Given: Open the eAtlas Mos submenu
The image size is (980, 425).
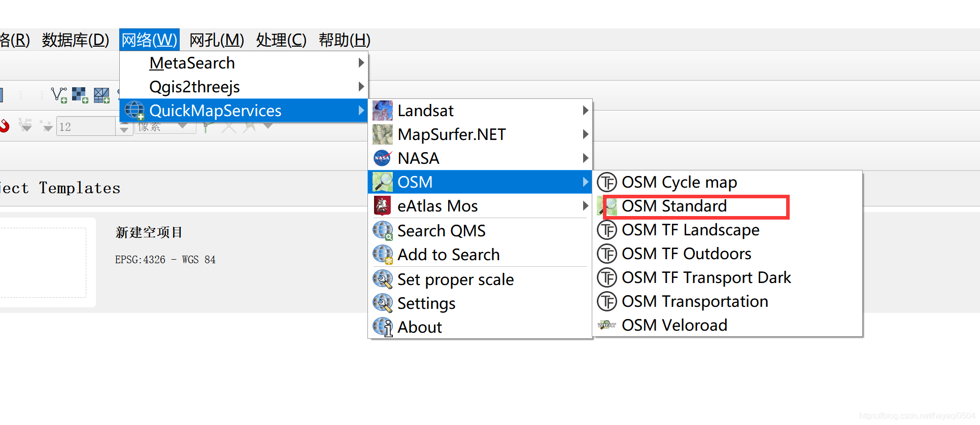Looking at the screenshot, I should (x=480, y=206).
